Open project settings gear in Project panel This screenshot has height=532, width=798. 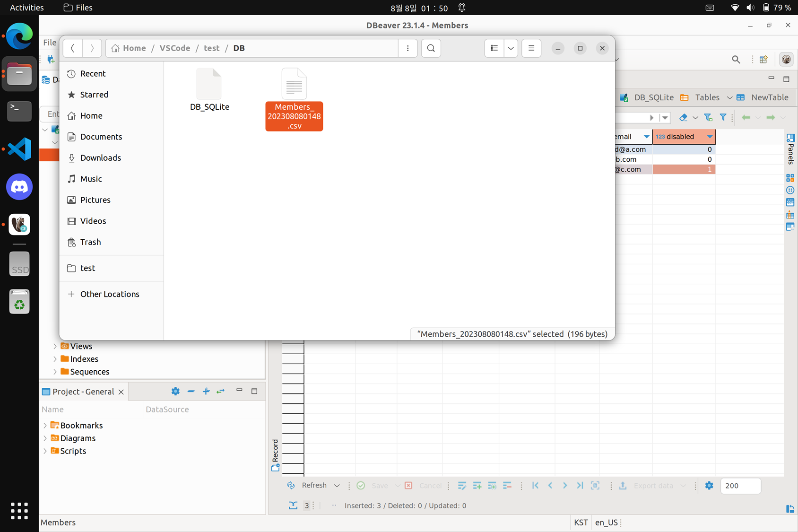[x=175, y=392]
